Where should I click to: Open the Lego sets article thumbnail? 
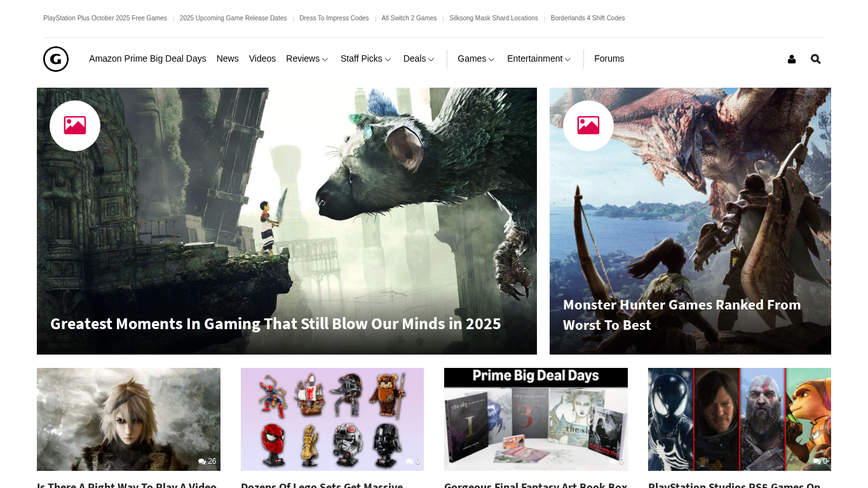332,419
